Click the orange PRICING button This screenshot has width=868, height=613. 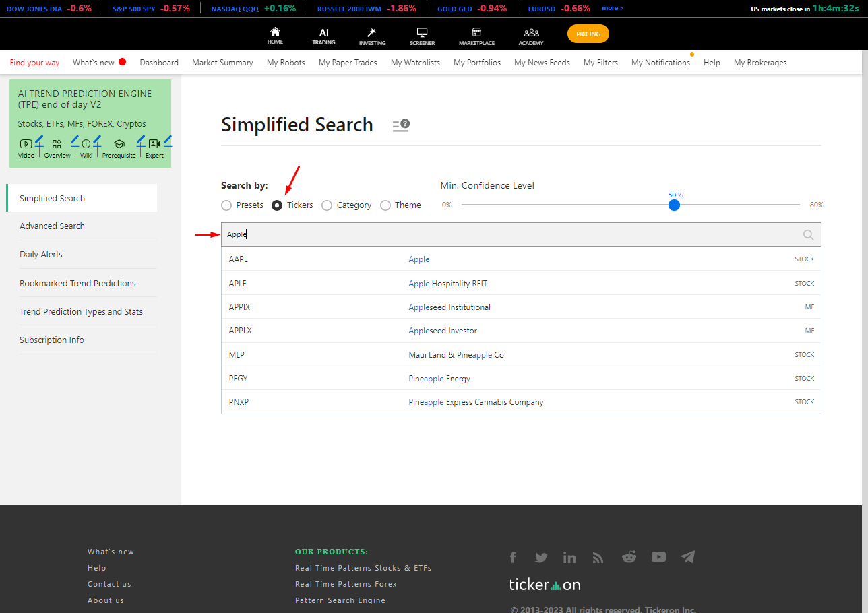pyautogui.click(x=588, y=34)
